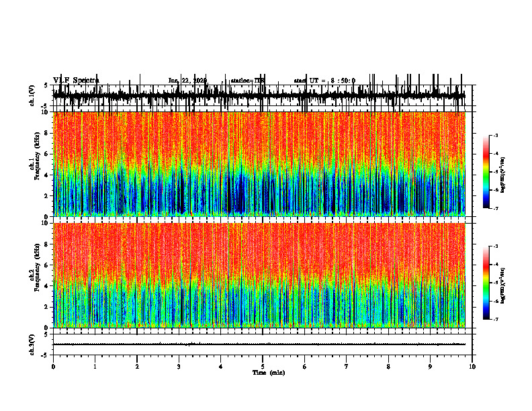Click ch.2 frequency axis "8" tick label
This screenshot has height=411, width=532.
tap(47, 244)
